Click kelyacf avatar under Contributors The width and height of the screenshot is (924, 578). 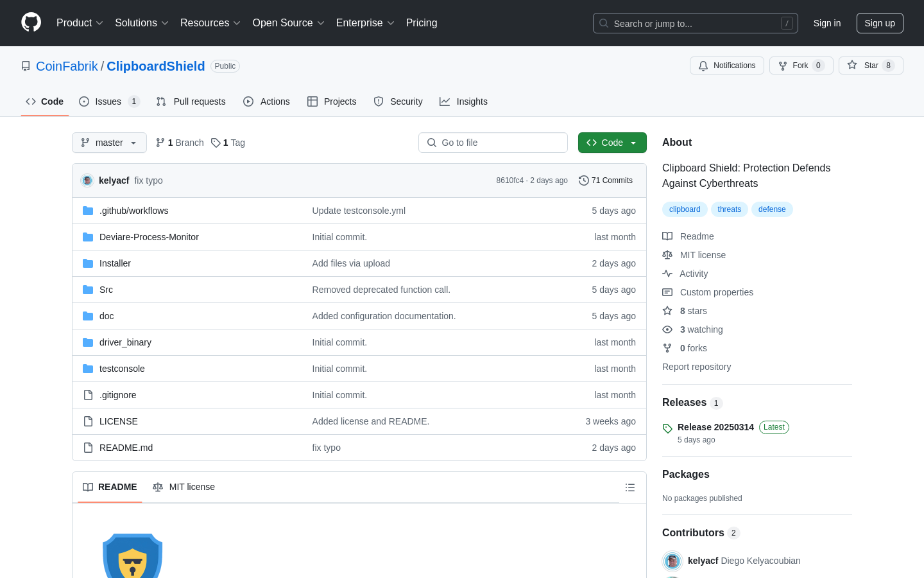click(672, 561)
